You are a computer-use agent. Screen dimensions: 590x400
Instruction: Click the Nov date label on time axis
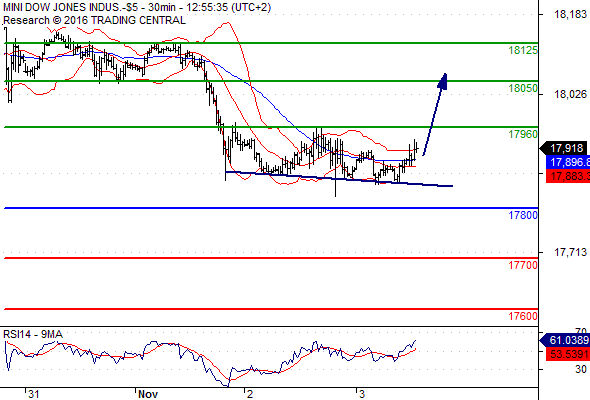pos(148,394)
